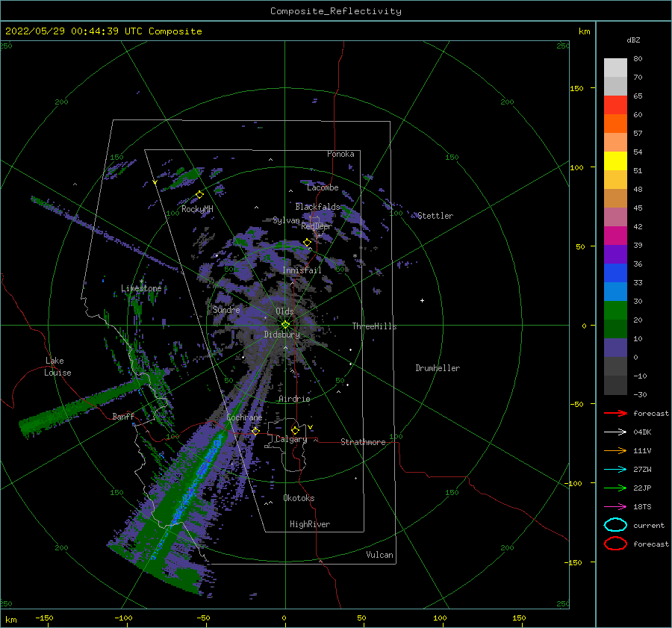Click the dBZ legend heading

pyautogui.click(x=633, y=40)
